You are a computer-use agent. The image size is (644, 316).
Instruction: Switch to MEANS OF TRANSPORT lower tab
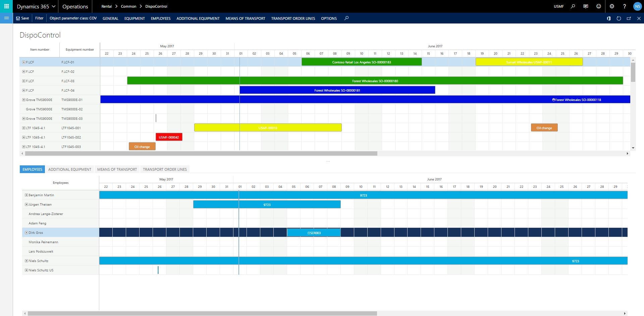pos(117,169)
